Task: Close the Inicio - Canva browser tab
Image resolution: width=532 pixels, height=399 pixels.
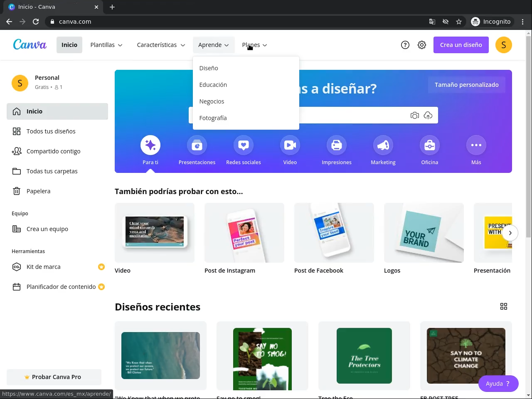Action: pyautogui.click(x=96, y=7)
